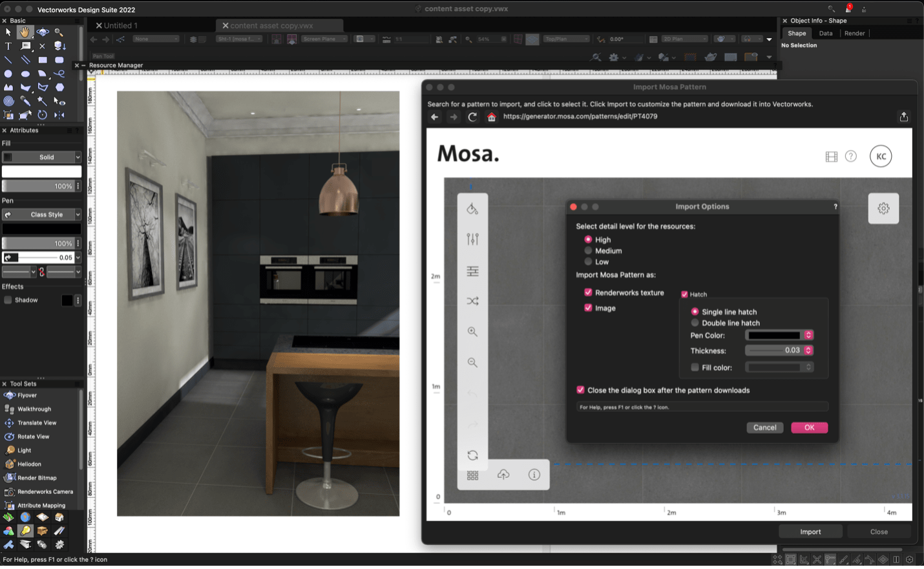Toggle Renderworks texture checkbox
Viewport: 924px width, 569px height.
point(588,292)
